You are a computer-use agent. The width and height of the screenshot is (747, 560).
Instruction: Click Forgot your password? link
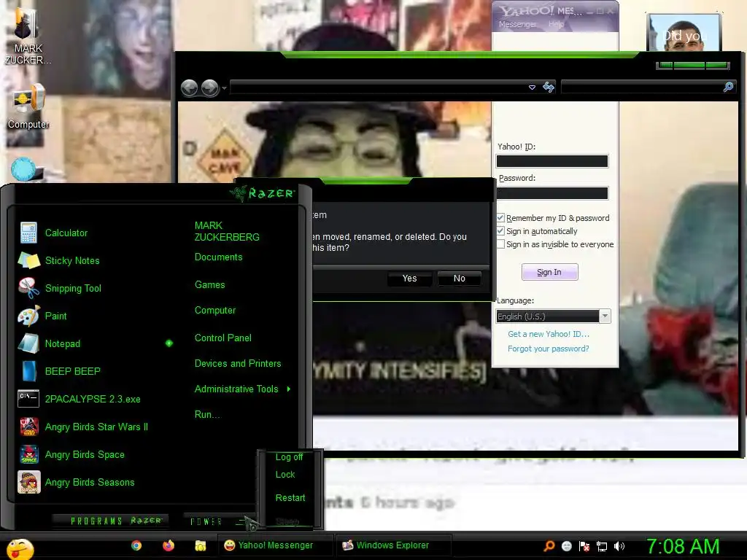[x=549, y=349]
